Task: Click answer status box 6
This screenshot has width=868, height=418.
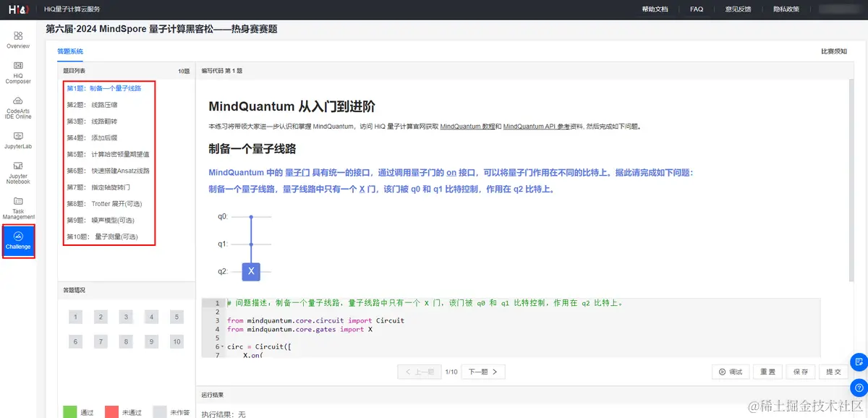Action: point(76,341)
